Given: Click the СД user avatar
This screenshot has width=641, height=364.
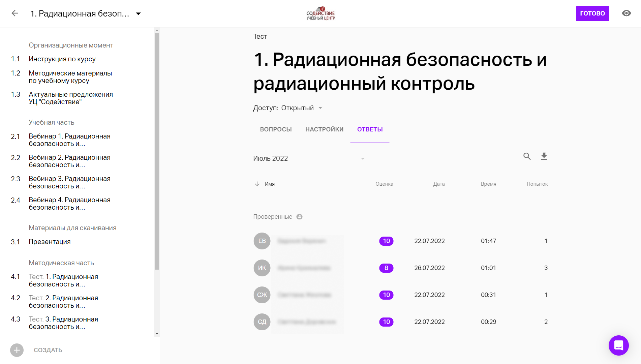Looking at the screenshot, I should [262, 322].
